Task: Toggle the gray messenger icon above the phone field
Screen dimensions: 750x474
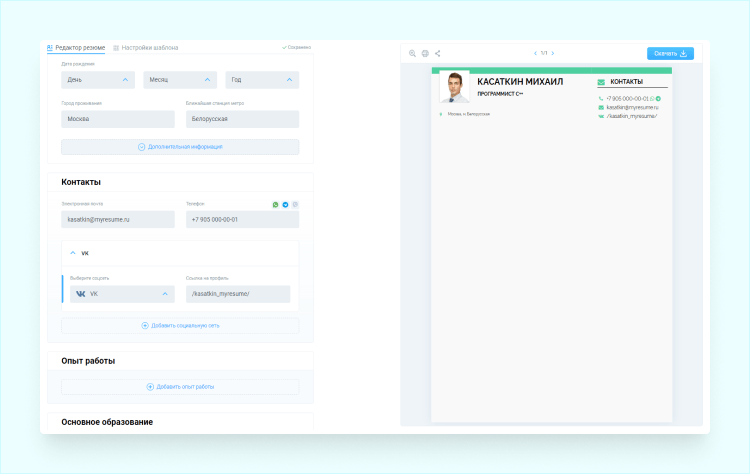Action: coord(295,205)
